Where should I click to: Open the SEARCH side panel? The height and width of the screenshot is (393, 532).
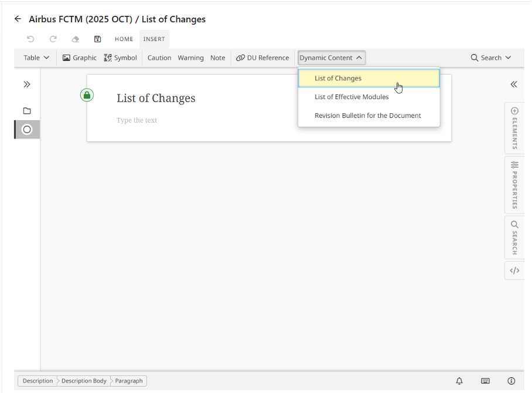tap(514, 238)
